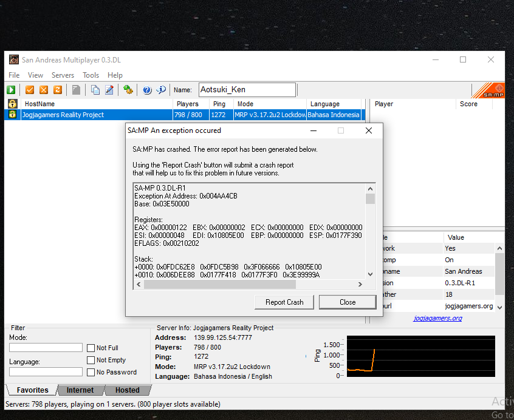
Task: Click the Copy Server Info icon
Action: coord(95,90)
